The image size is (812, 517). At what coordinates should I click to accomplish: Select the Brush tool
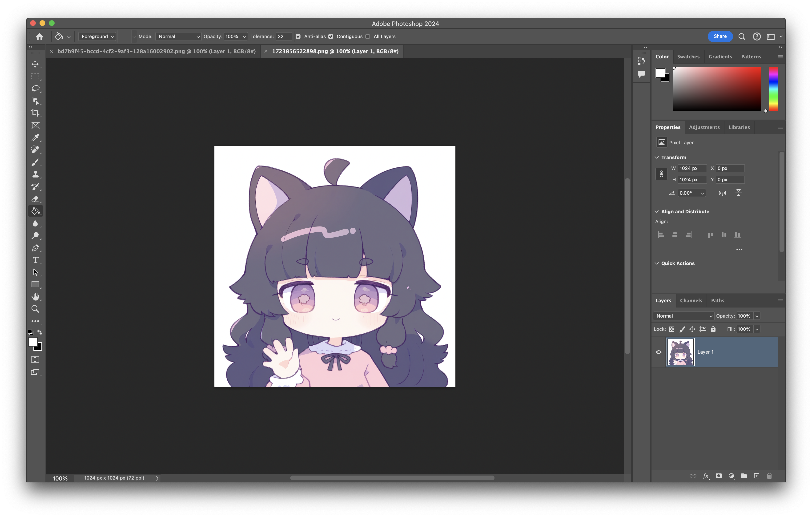coord(35,162)
